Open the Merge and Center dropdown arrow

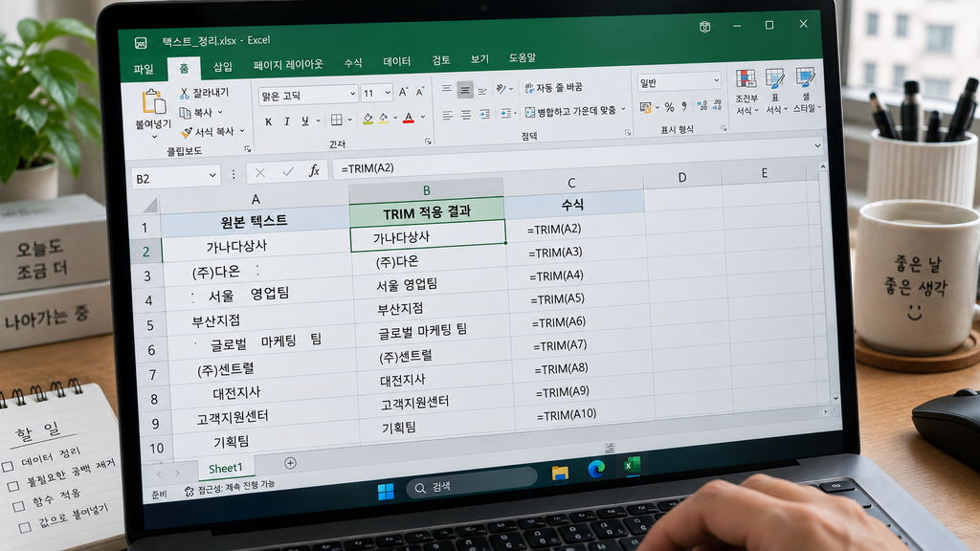[x=623, y=109]
